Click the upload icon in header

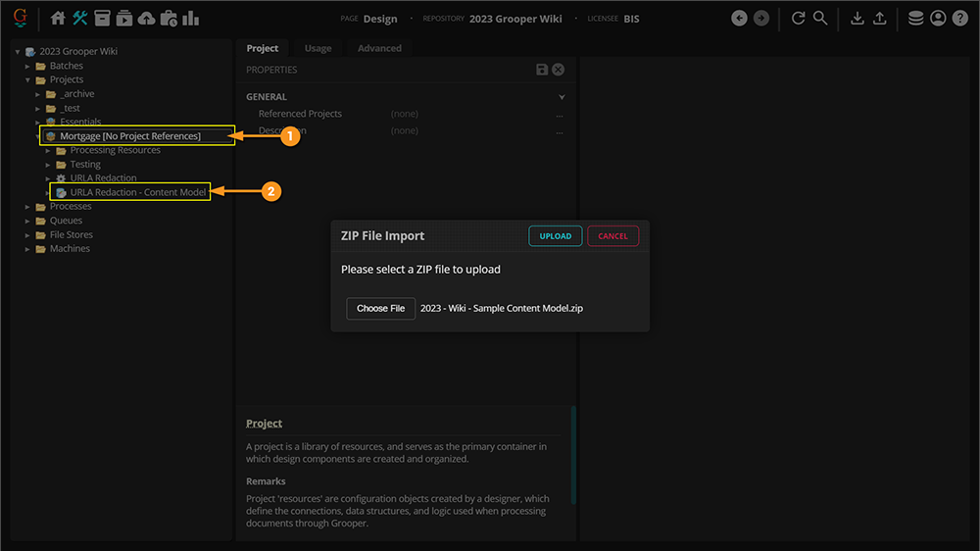[880, 19]
